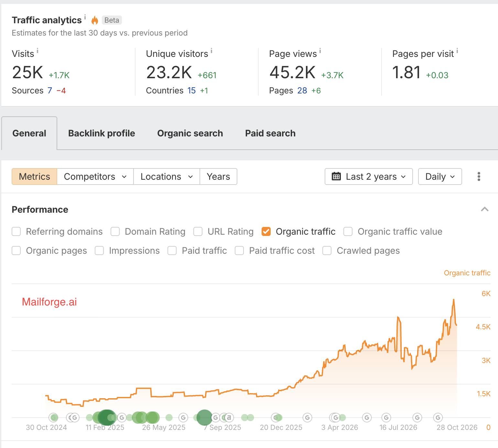Viewport: 498px width, 448px height.
Task: Select the Paid traffic checkbox
Action: click(172, 251)
